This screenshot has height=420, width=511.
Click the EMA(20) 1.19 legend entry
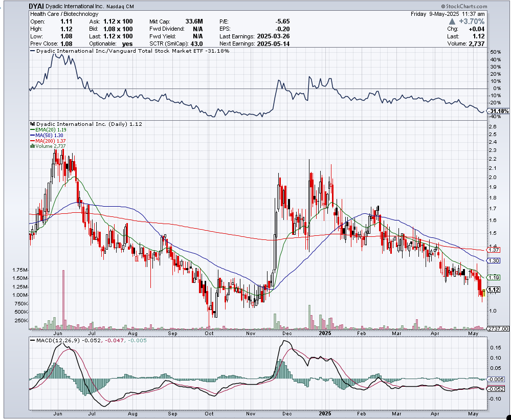(48, 129)
